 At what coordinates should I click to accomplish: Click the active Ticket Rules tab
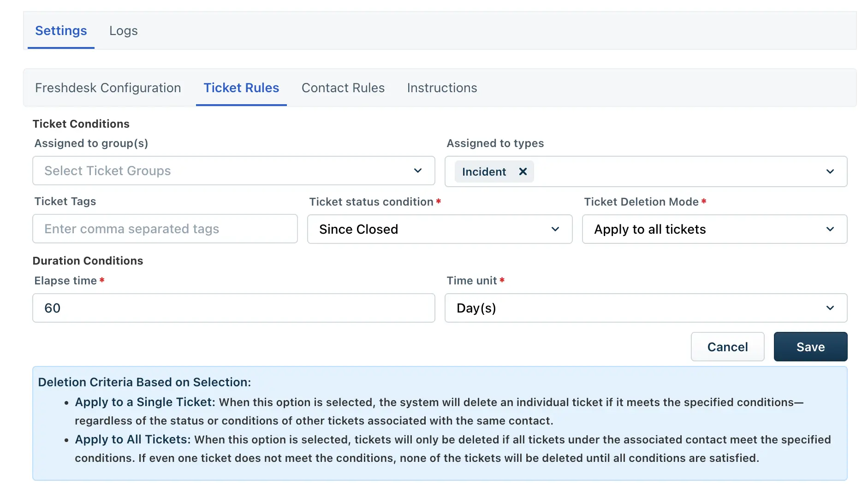coord(241,88)
